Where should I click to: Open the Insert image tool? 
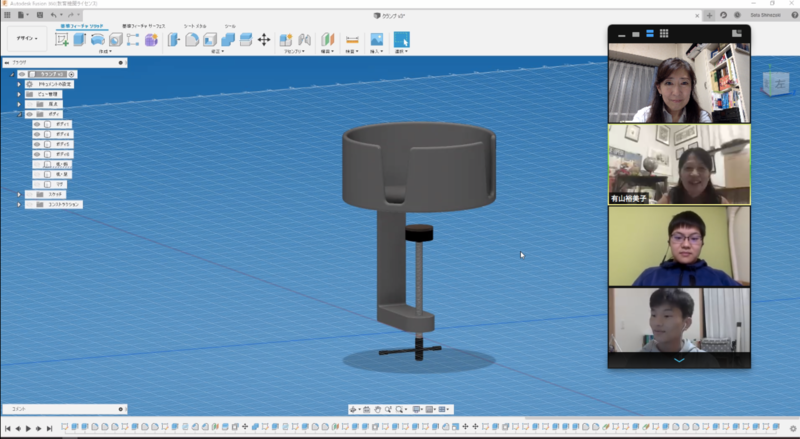pyautogui.click(x=377, y=39)
